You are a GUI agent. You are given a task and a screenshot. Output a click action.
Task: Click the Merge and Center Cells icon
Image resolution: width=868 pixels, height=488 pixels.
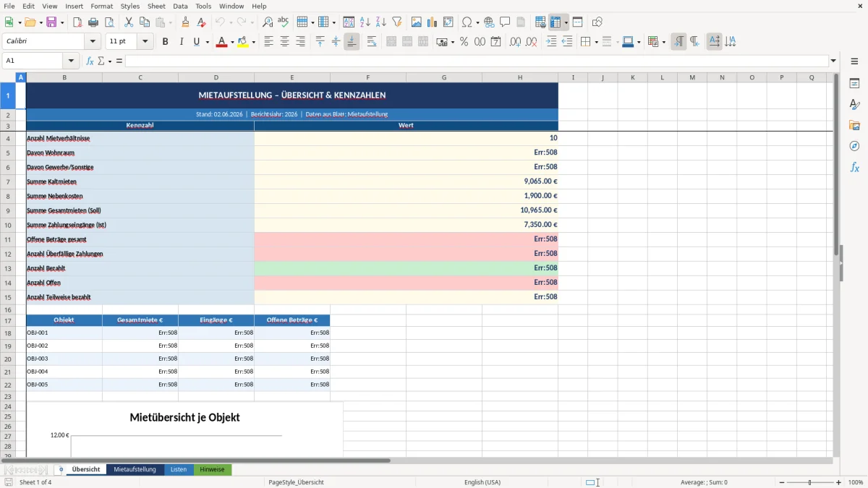point(391,42)
